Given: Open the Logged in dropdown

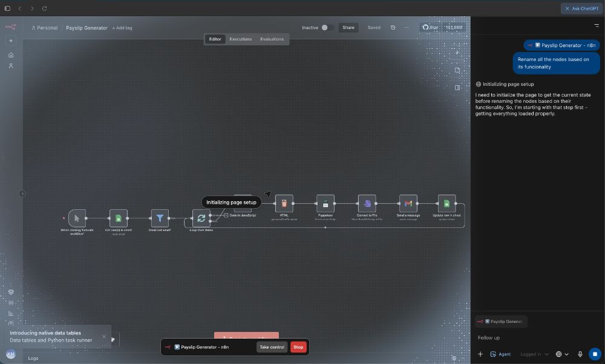Looking at the screenshot, I should coord(534,354).
